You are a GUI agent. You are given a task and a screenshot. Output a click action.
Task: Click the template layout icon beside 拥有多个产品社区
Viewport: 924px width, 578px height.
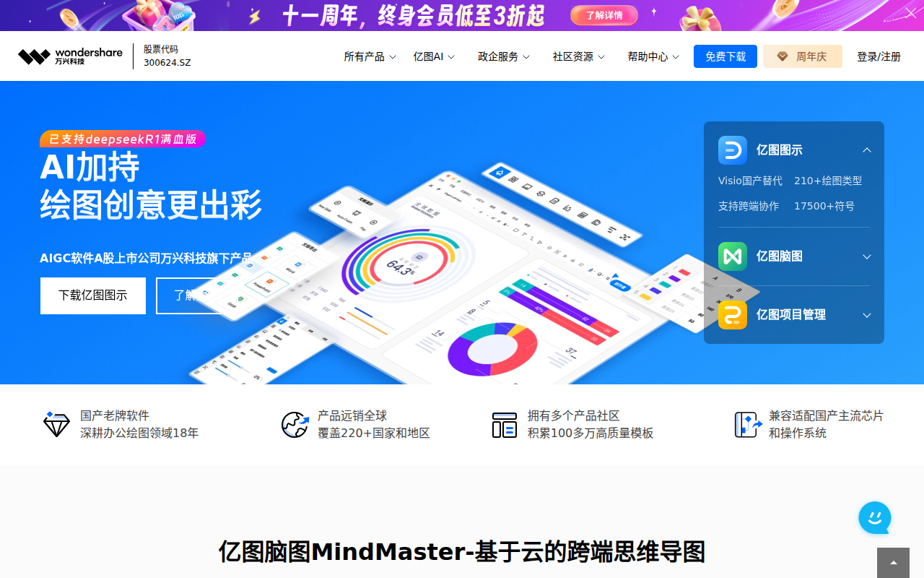505,425
